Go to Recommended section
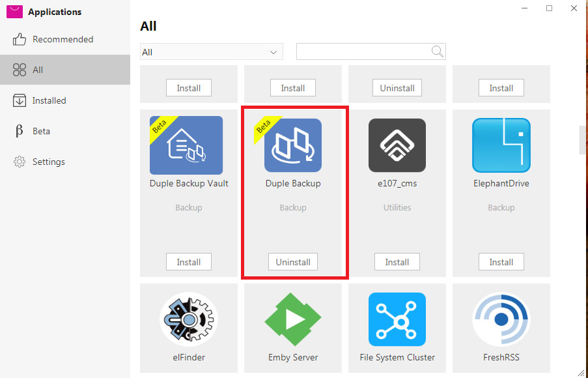Viewport: 588px width, 378px height. [x=65, y=39]
